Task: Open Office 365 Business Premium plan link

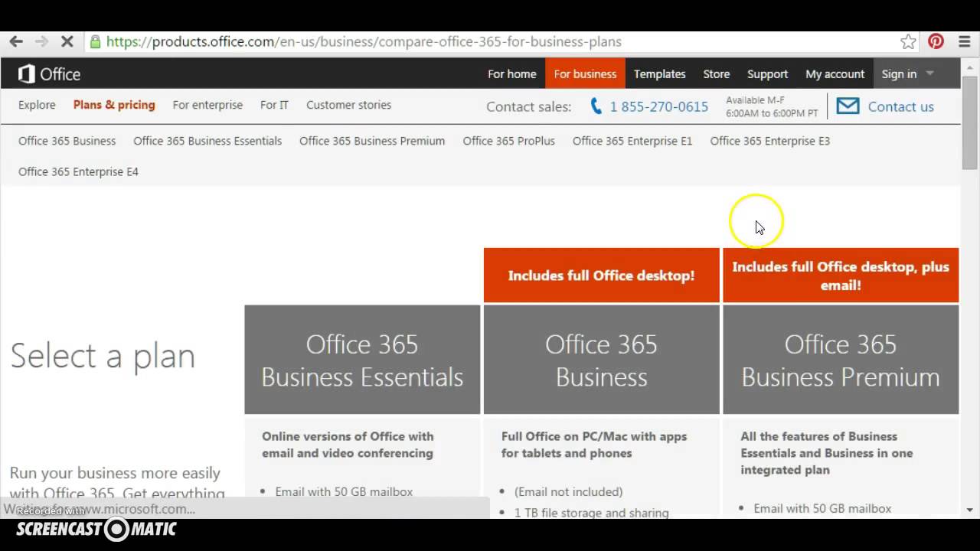Action: [x=372, y=141]
